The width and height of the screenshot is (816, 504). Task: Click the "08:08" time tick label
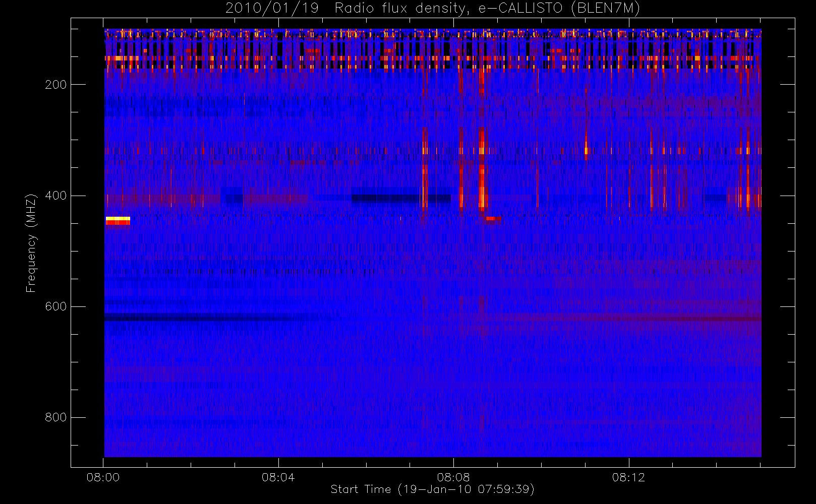click(453, 477)
